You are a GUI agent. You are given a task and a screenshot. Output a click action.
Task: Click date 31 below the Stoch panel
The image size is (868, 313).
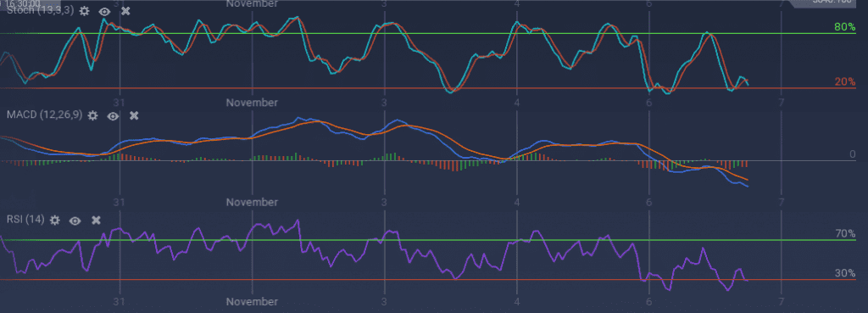click(119, 103)
